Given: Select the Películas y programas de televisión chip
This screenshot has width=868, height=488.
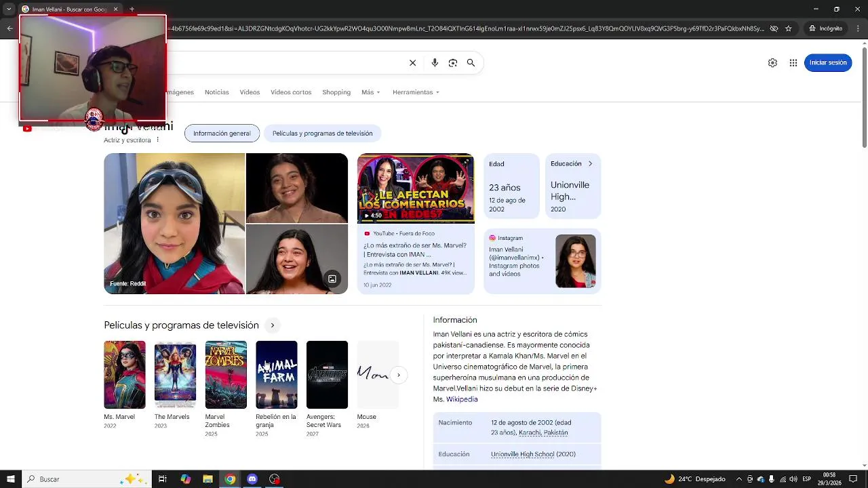Looking at the screenshot, I should pyautogui.click(x=323, y=134).
